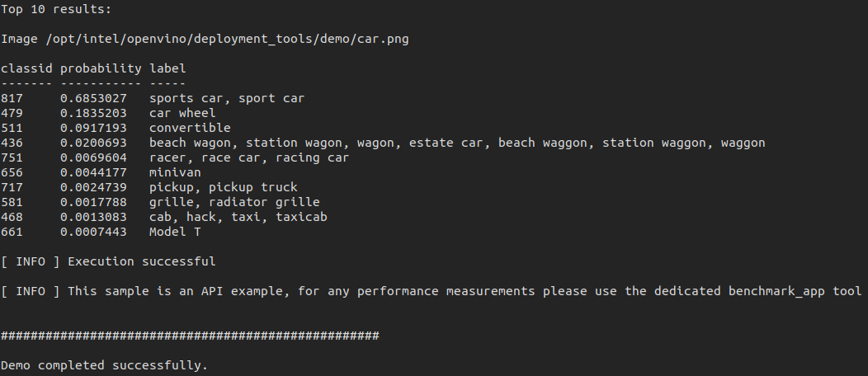Image resolution: width=868 pixels, height=376 pixels.
Task: Click the "Demo completed successfully." line
Action: coord(104,365)
